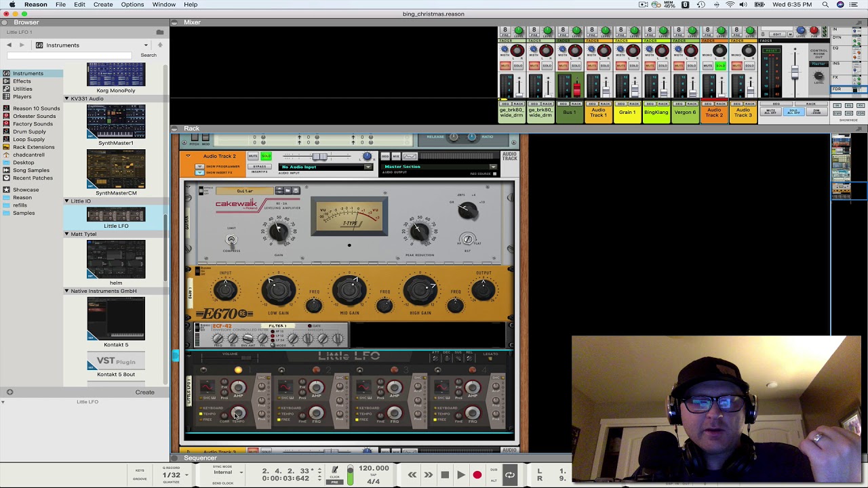Toggle loop mode in transport
868x488 pixels.
click(x=509, y=475)
